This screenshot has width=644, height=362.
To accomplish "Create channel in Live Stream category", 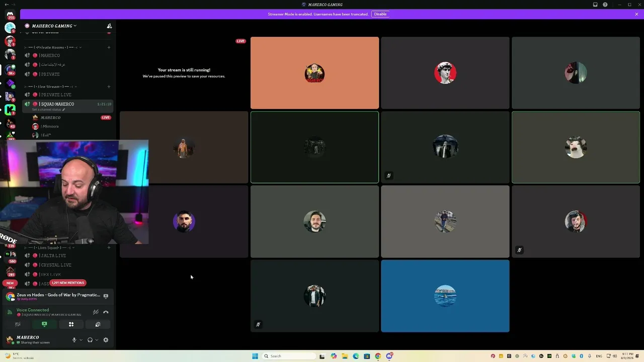I will click(x=109, y=86).
